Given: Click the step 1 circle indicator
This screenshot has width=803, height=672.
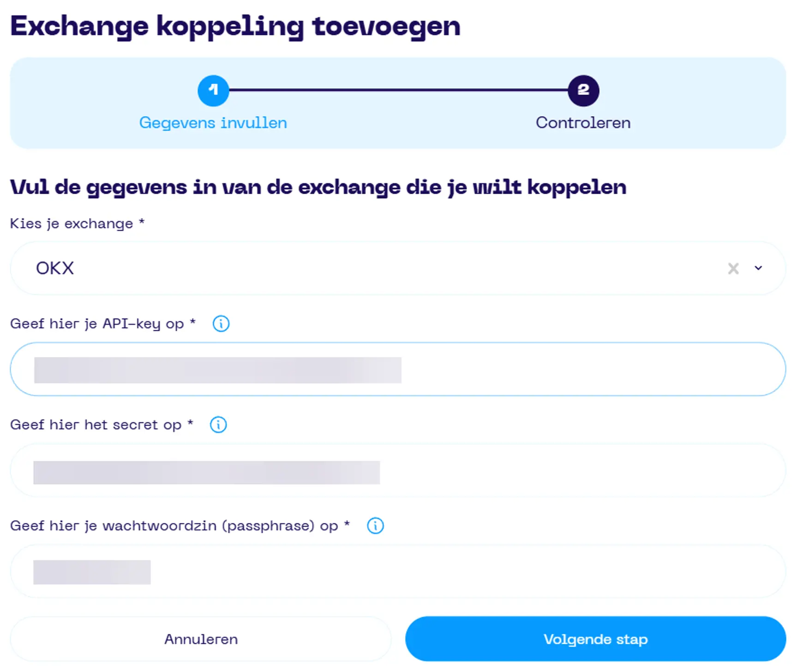Looking at the screenshot, I should (213, 90).
